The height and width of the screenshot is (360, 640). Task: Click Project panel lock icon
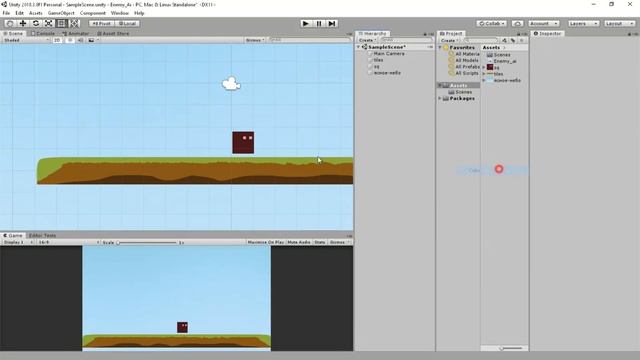point(519,34)
